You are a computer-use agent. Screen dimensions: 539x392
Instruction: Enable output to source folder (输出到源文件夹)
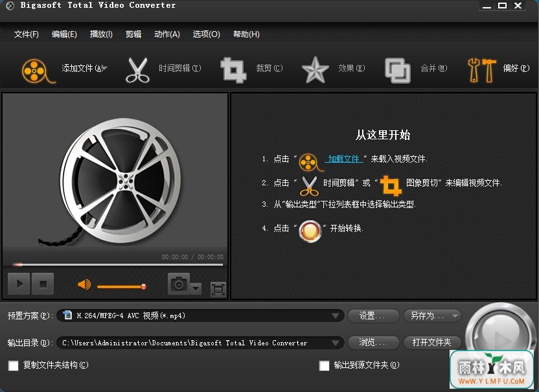324,365
